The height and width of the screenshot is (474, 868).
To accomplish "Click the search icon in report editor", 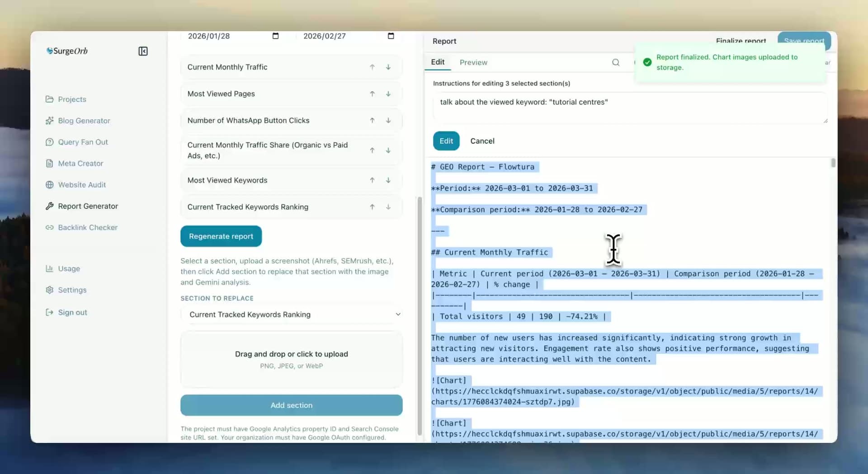I will click(x=615, y=62).
